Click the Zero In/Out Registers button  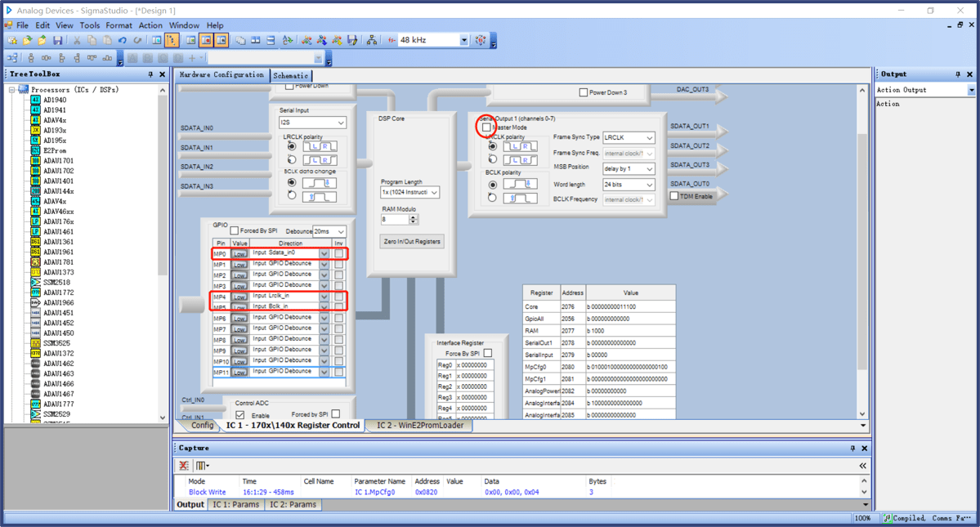411,241
